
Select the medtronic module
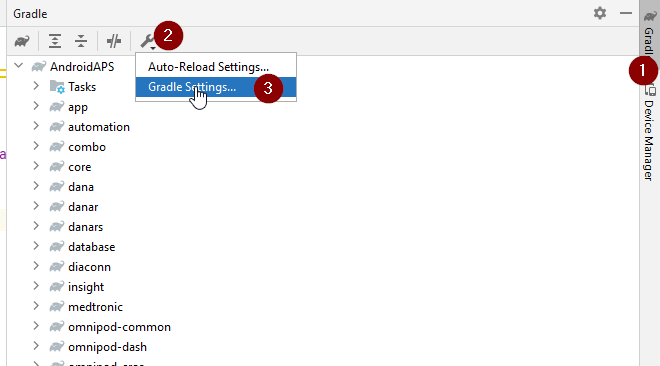pos(95,307)
